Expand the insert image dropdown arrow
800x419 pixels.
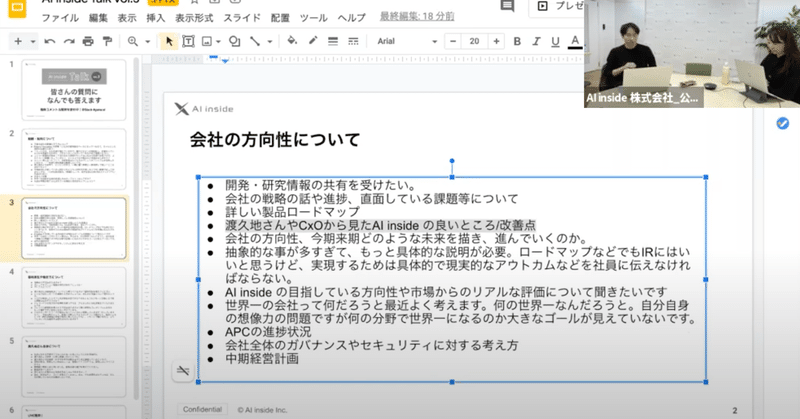pos(218,41)
